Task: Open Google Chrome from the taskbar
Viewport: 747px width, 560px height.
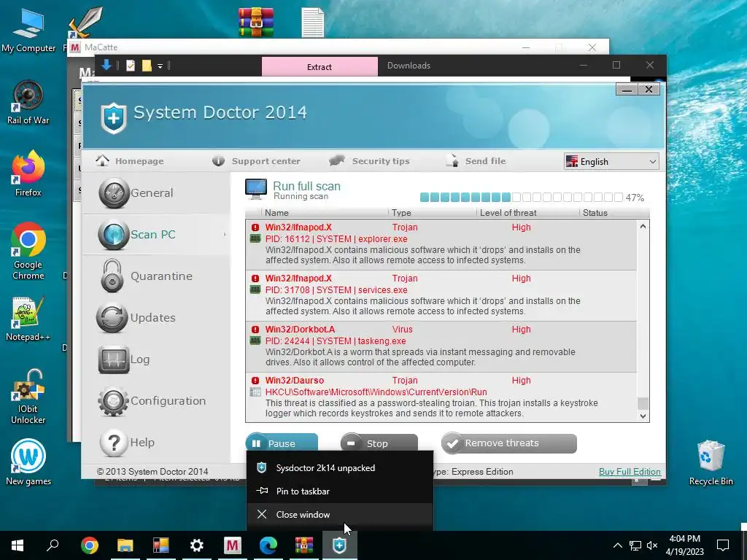Action: coord(89,545)
